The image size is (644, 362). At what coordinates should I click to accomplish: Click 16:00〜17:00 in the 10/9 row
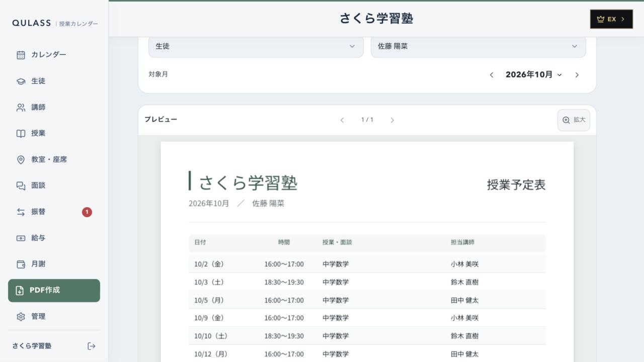click(284, 318)
